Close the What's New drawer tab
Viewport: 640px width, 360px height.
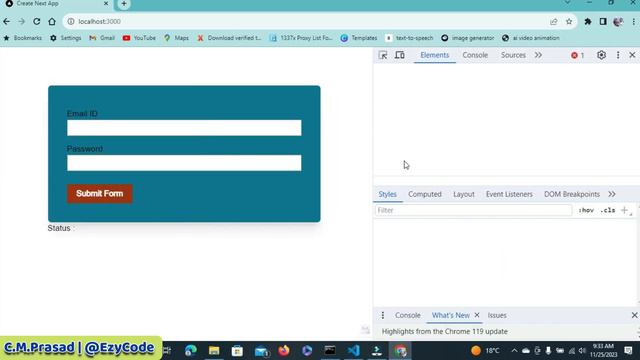click(477, 315)
